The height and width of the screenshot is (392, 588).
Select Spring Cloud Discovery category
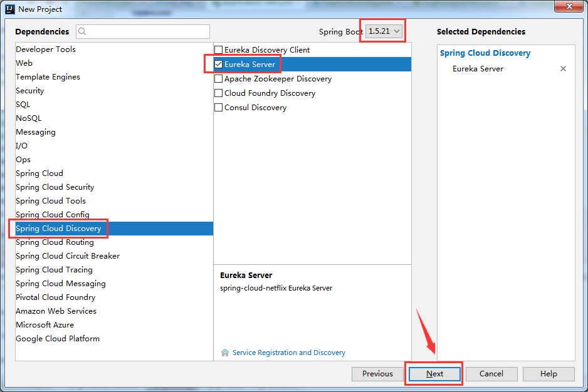114,228
